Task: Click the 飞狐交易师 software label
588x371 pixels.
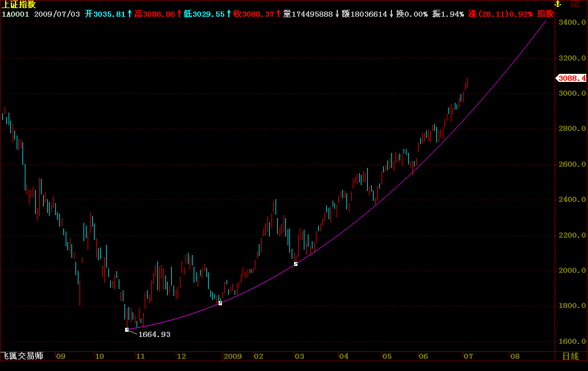Action: pyautogui.click(x=22, y=356)
